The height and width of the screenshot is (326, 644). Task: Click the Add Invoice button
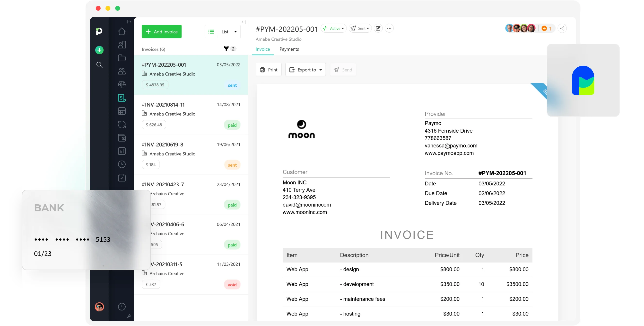(162, 32)
